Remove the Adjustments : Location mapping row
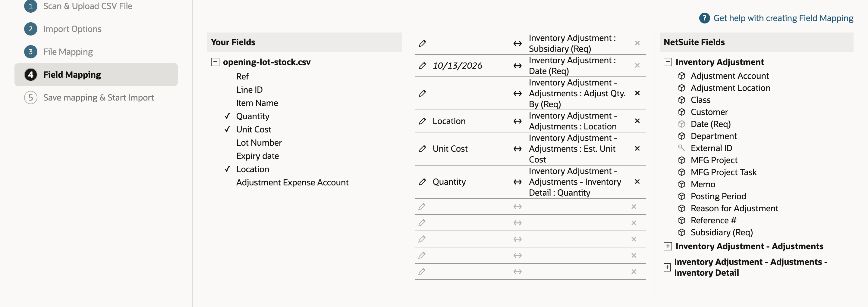Screen dimensions: 868x307 (x=637, y=121)
